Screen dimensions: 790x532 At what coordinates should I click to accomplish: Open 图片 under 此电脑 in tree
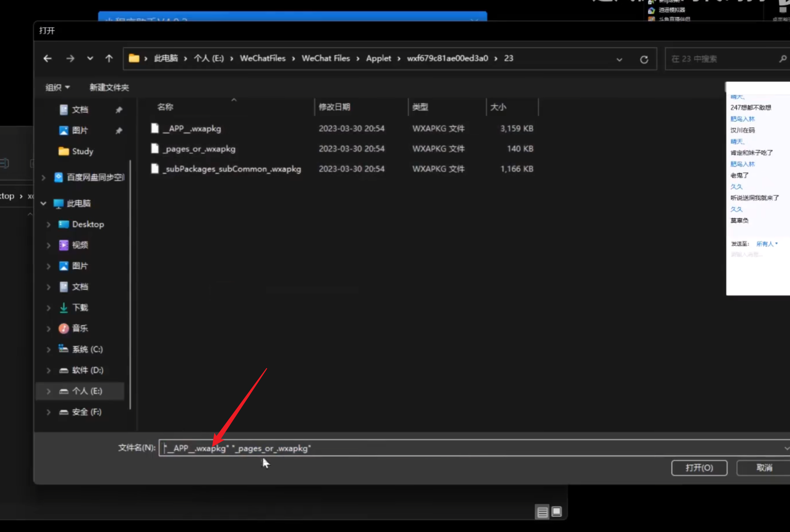[x=80, y=266]
